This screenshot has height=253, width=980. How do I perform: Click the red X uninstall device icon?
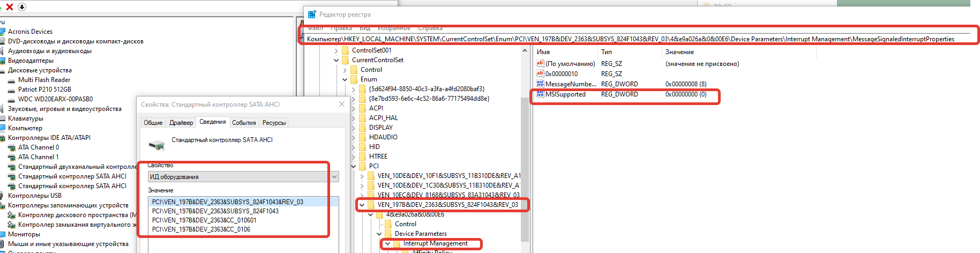9,7
